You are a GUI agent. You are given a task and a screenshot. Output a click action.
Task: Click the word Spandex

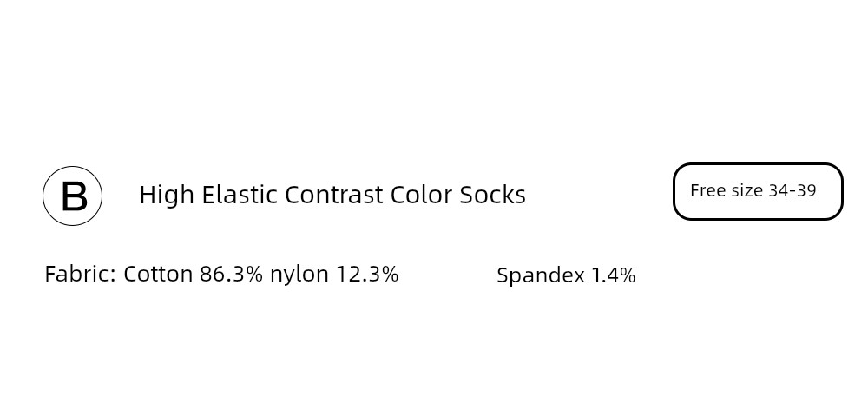[540, 275]
